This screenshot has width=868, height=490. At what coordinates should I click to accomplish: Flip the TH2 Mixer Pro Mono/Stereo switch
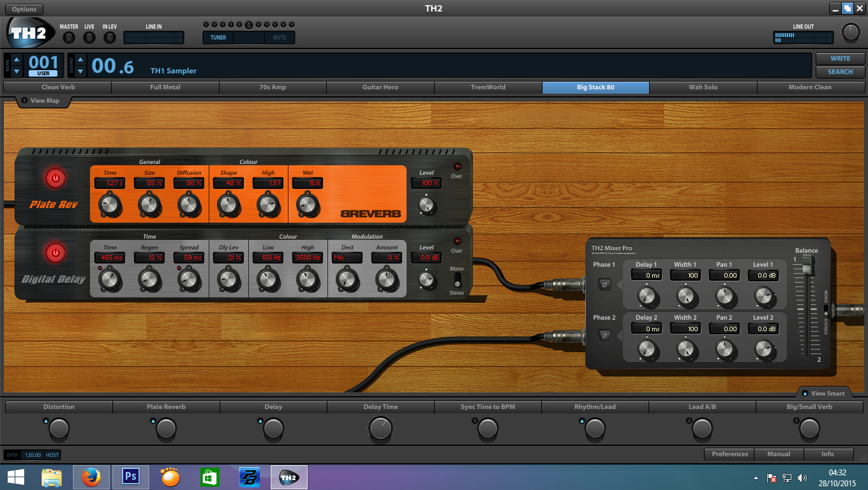(x=826, y=311)
